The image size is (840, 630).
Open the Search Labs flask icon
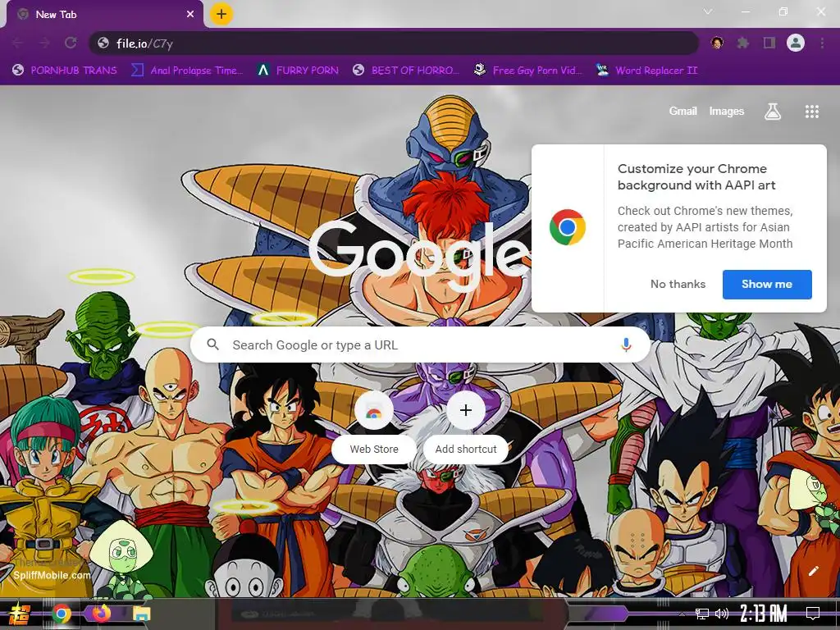[773, 112]
